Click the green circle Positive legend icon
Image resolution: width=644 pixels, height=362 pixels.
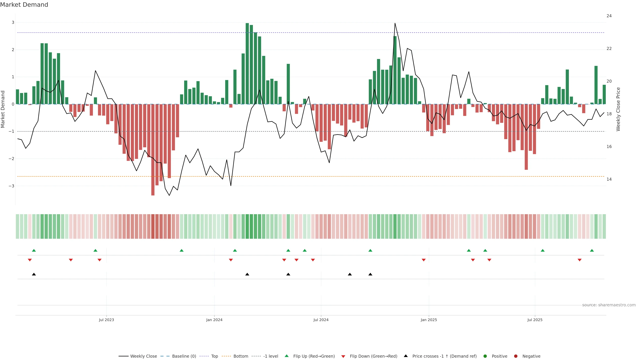(x=485, y=356)
